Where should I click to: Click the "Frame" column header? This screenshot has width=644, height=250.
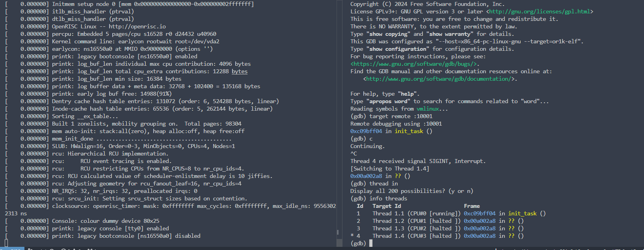coord(472,206)
